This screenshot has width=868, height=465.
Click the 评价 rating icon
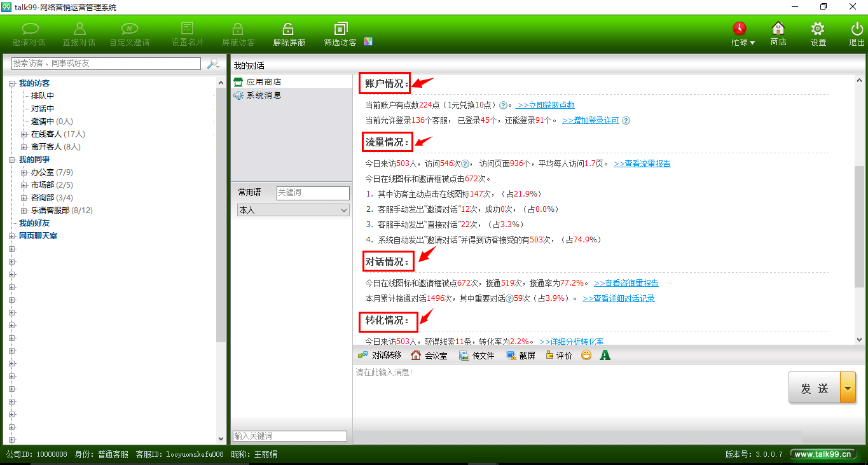pyautogui.click(x=549, y=356)
